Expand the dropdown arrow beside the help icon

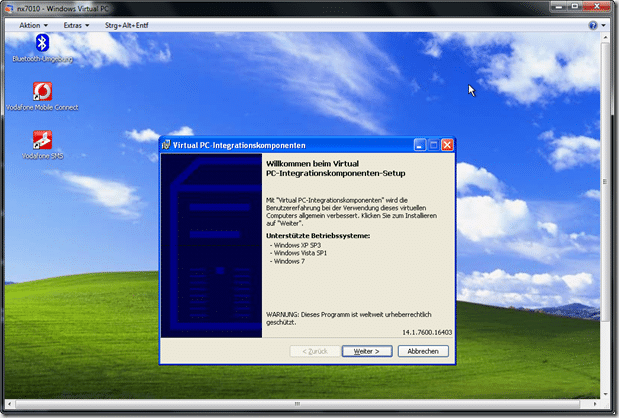604,25
